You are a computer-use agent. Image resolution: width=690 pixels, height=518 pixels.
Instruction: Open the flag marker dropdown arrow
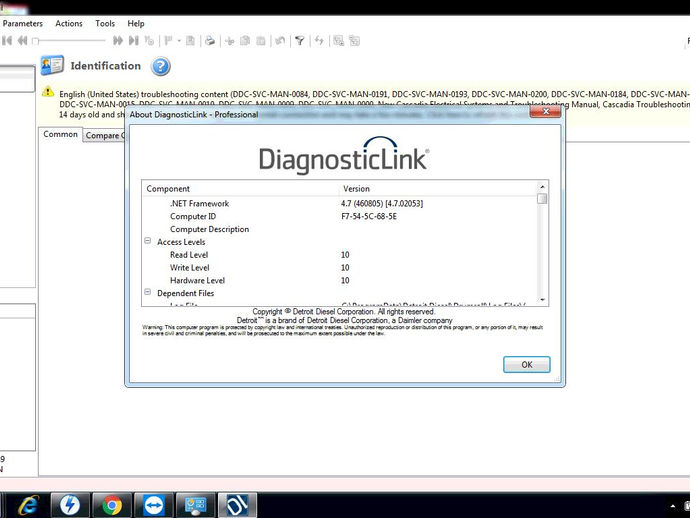click(x=179, y=41)
